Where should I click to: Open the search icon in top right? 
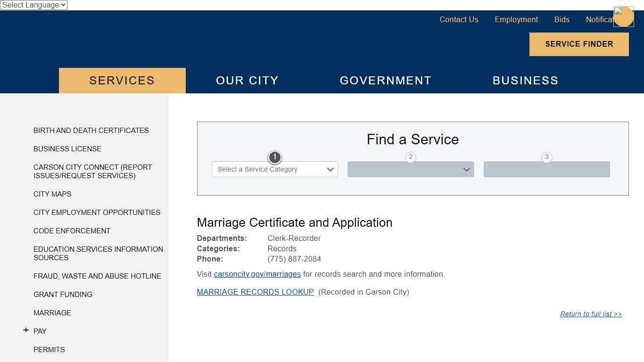pyautogui.click(x=623, y=16)
